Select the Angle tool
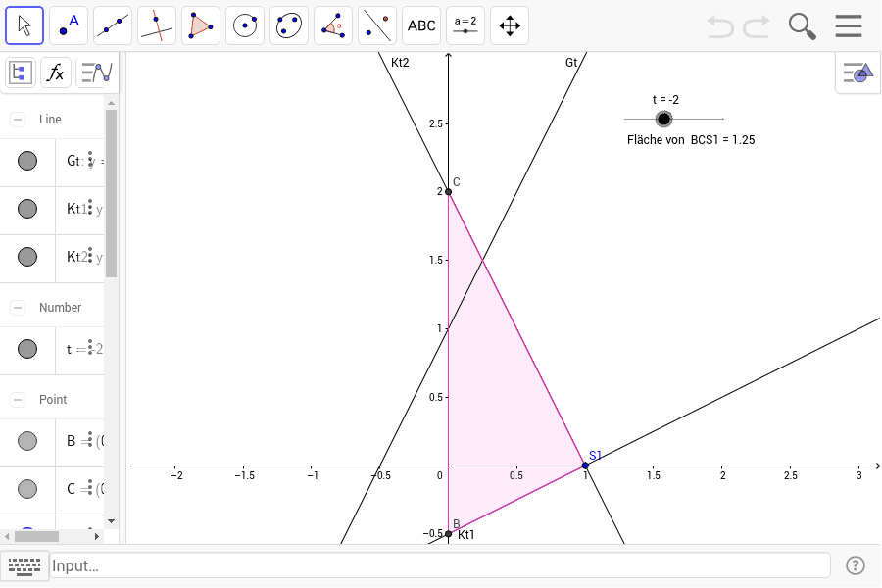 click(333, 25)
